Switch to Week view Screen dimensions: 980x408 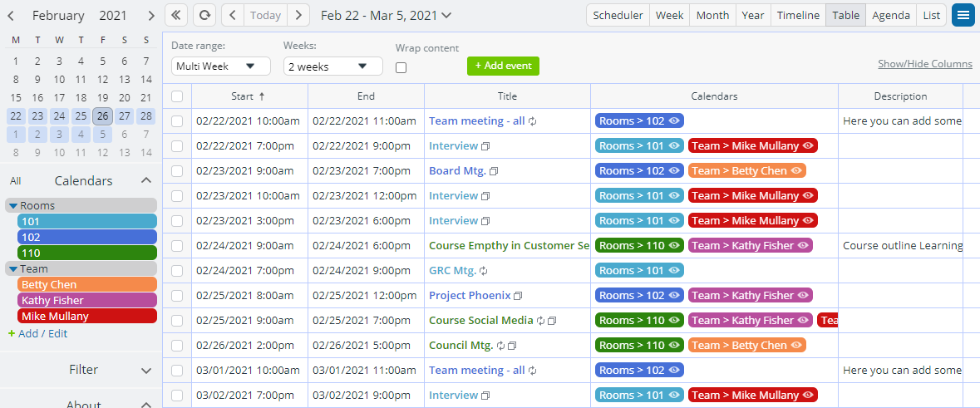coord(669,15)
